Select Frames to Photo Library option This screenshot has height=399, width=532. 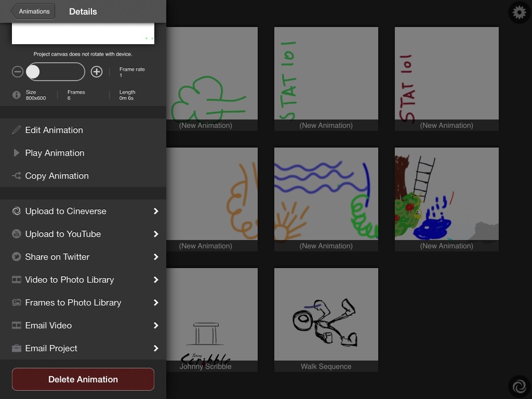click(73, 302)
